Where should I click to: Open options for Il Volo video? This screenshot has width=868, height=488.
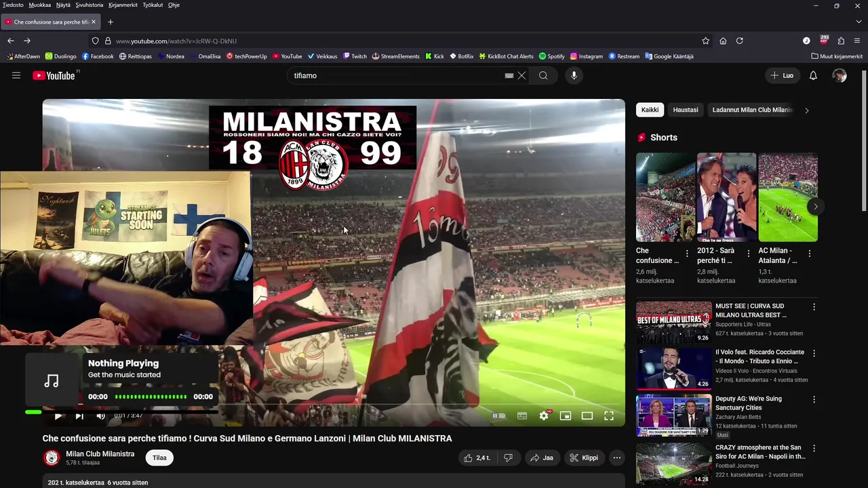pyautogui.click(x=814, y=353)
